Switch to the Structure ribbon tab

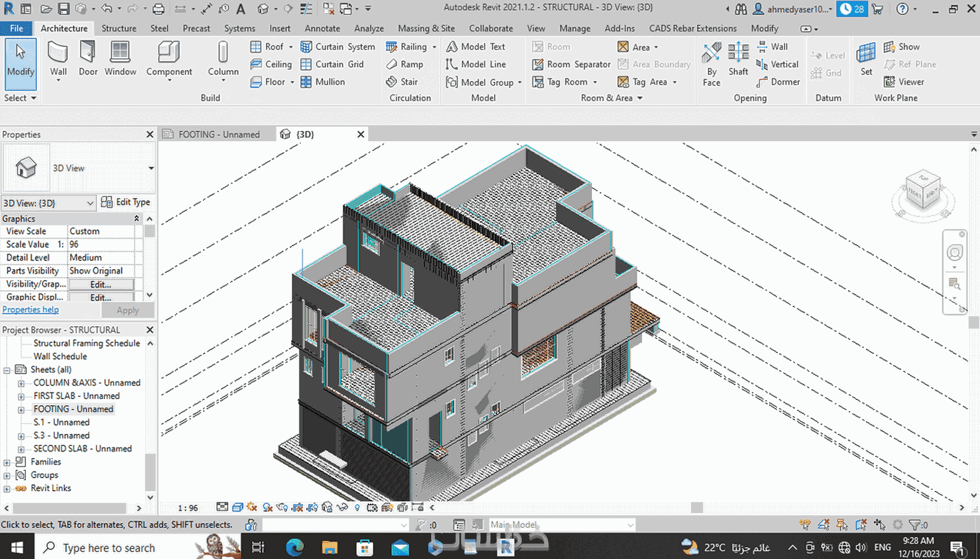(119, 28)
